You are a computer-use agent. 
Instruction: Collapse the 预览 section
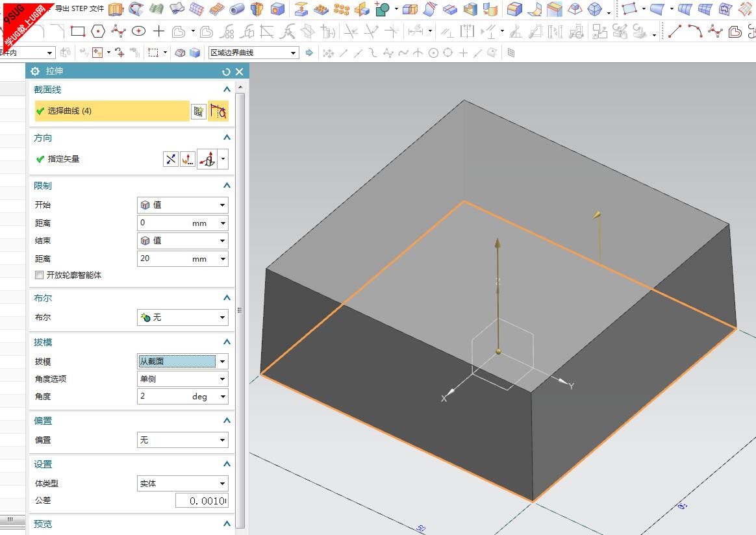point(227,523)
